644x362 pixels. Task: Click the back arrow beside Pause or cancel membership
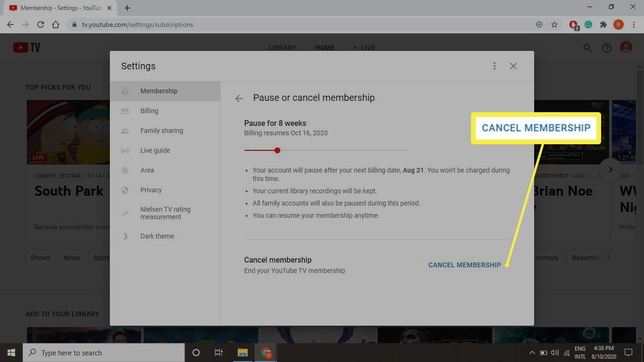(x=239, y=98)
